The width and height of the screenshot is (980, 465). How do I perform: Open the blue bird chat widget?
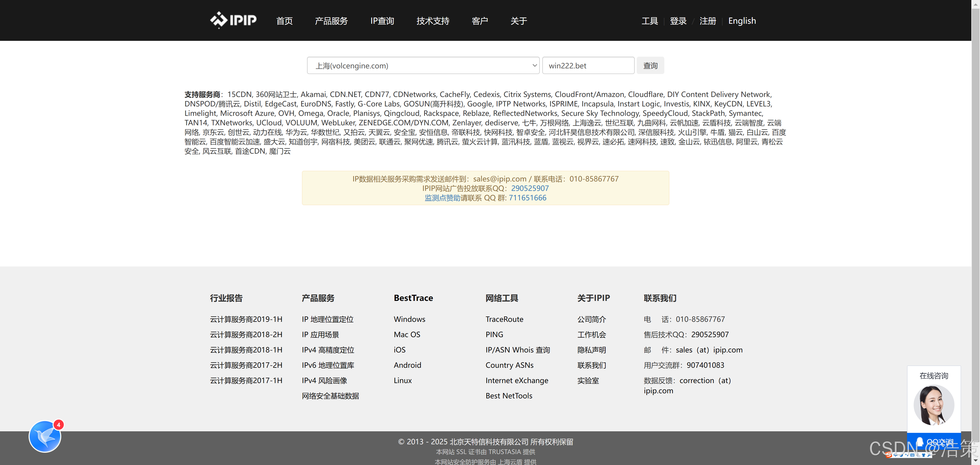45,436
